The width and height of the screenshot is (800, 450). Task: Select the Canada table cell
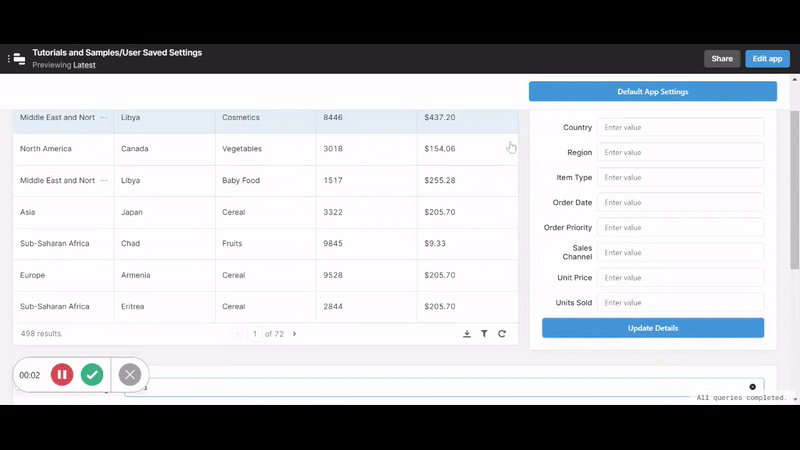tap(164, 149)
